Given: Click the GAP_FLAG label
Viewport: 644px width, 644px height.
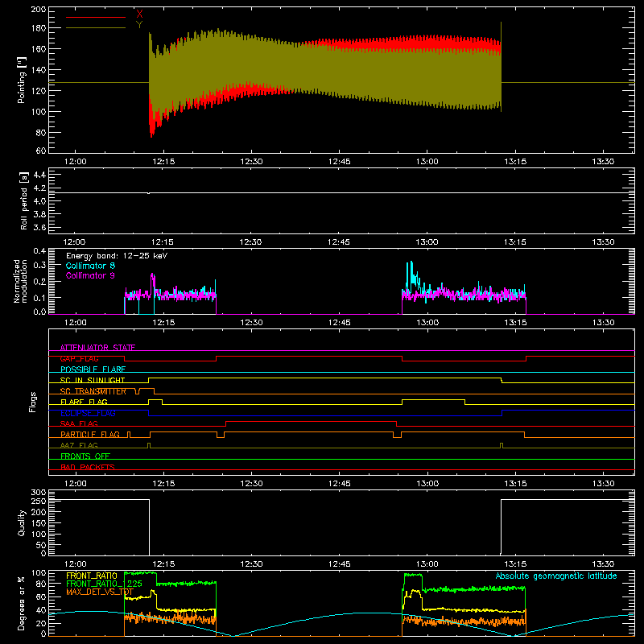Looking at the screenshot, I should [x=79, y=358].
